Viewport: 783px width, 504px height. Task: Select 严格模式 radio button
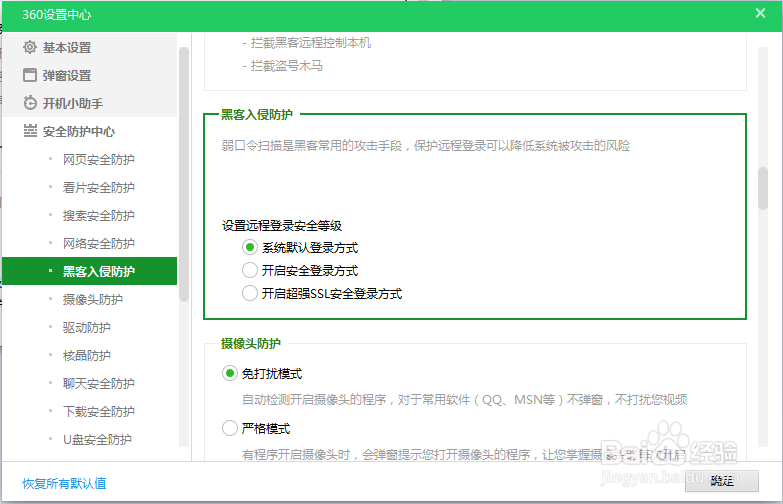230,428
